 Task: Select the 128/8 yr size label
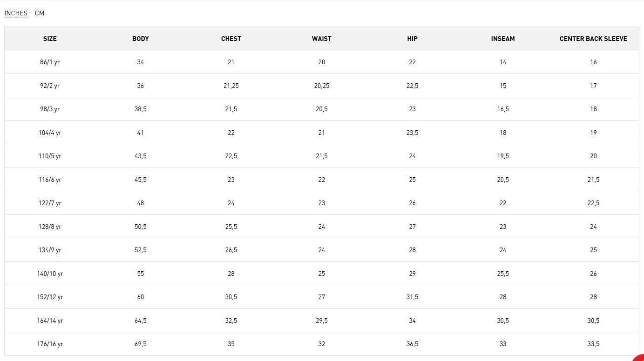50,227
